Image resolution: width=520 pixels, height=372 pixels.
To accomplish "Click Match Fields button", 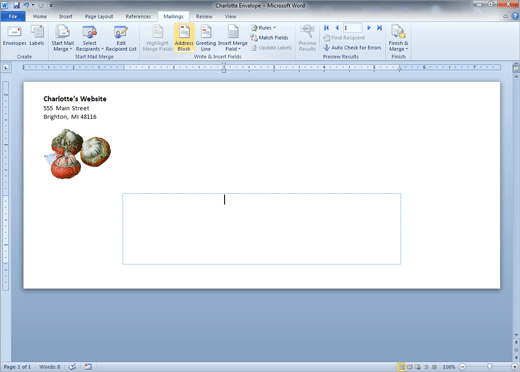I will 269,38.
